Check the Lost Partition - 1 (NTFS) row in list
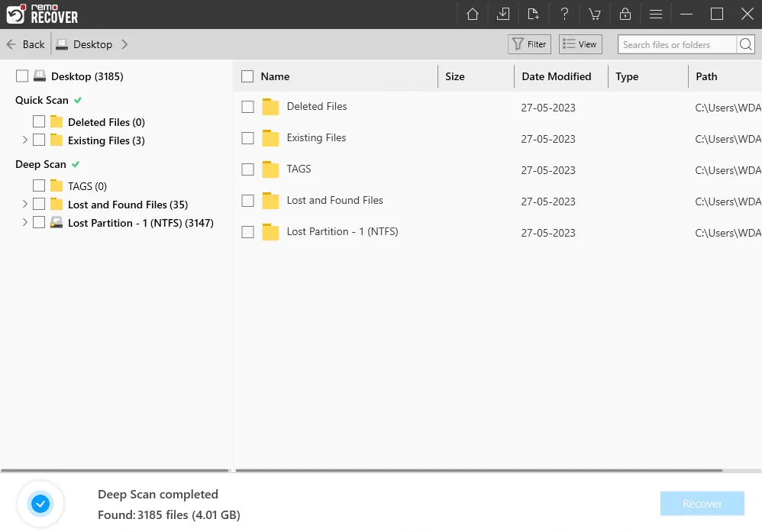The image size is (762, 532). coord(248,232)
